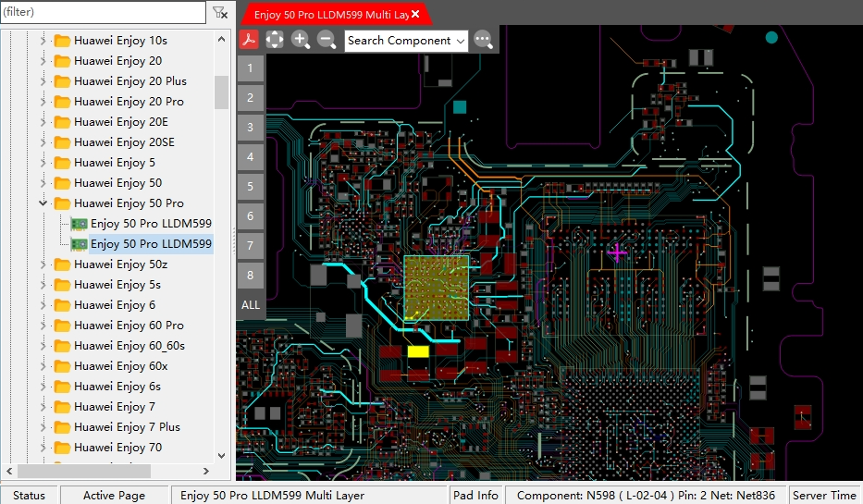
Task: Show board layer 8
Action: 251,275
